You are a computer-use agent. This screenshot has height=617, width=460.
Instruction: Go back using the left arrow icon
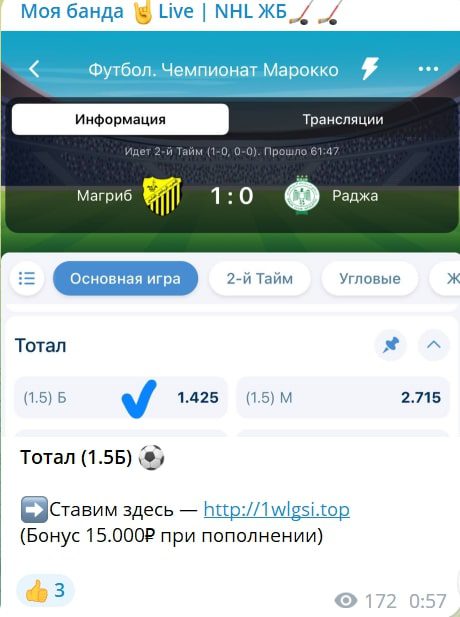tap(34, 69)
